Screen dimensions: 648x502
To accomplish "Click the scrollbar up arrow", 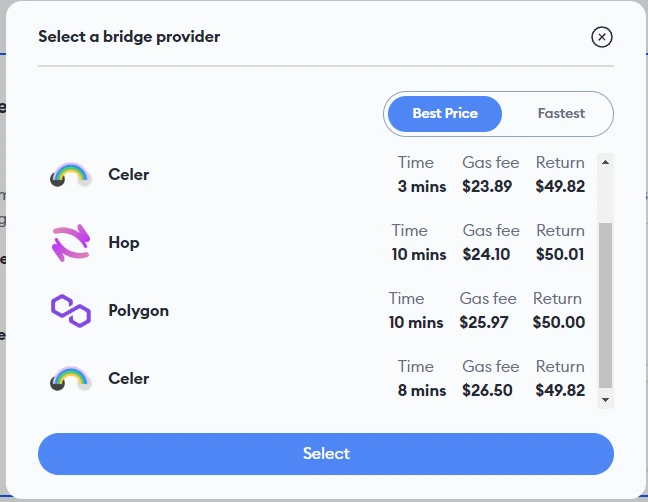I will click(605, 162).
